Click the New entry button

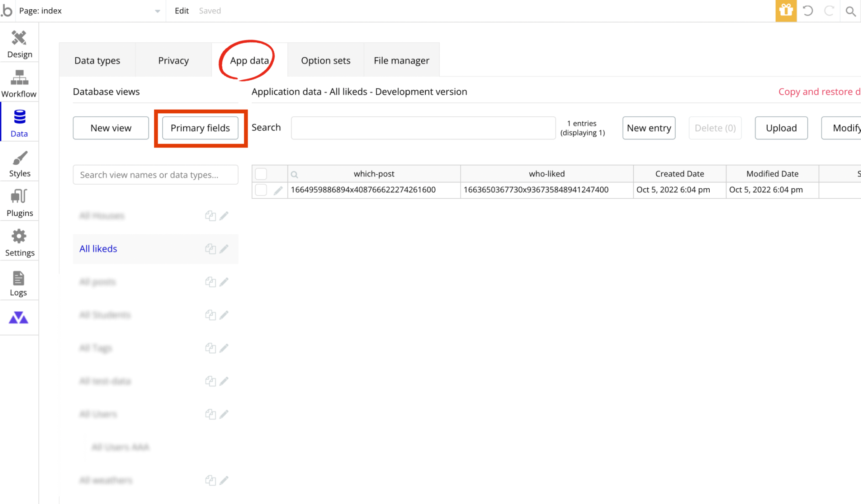point(648,128)
